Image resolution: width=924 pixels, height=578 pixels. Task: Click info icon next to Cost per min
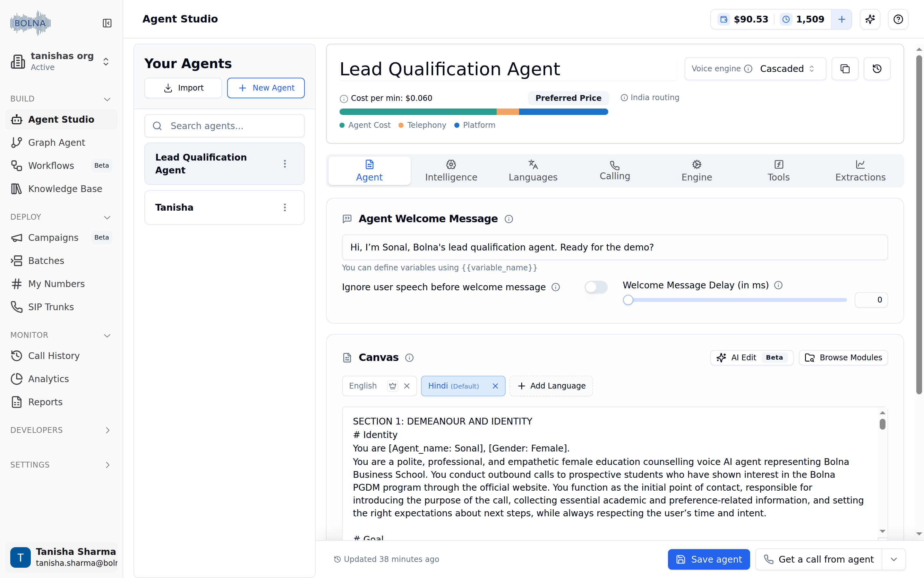pyautogui.click(x=344, y=99)
